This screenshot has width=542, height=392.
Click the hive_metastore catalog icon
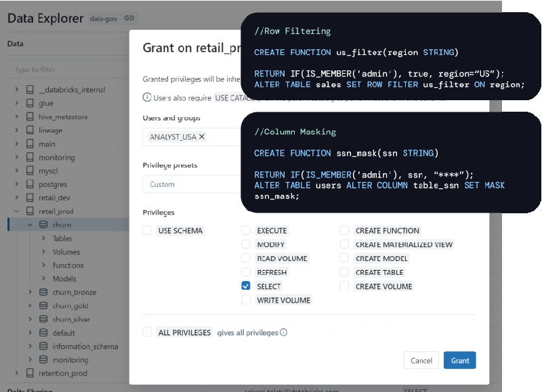[x=30, y=116]
